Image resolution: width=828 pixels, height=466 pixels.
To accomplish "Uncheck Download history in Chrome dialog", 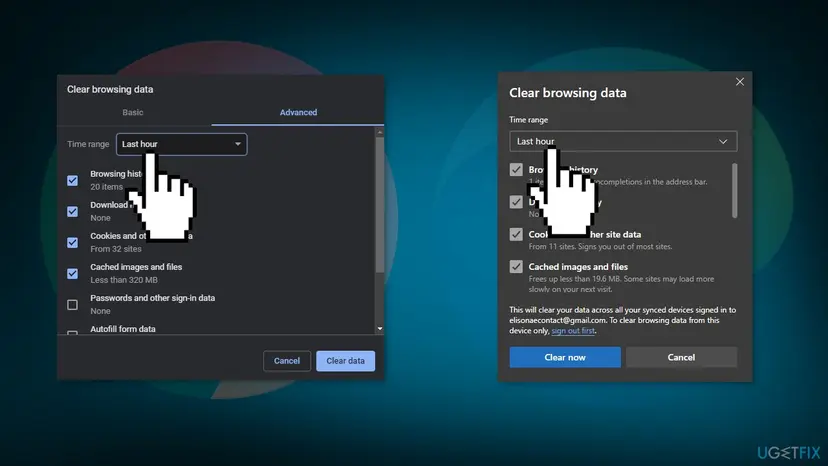I will 72,212.
